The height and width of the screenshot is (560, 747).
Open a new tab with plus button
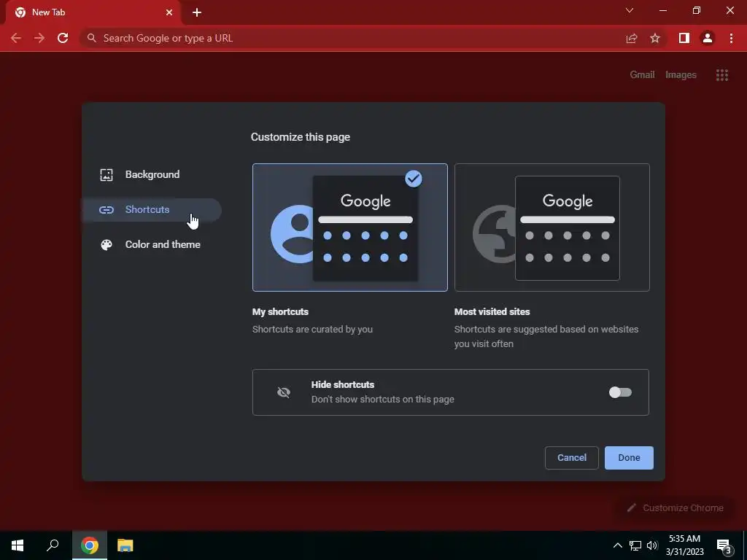click(197, 12)
